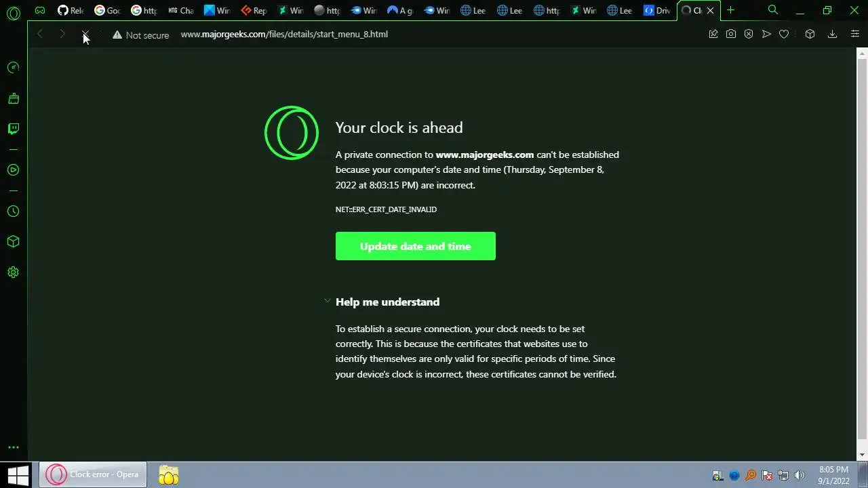Screen dimensions: 868x488
Task: Open sidebar setup three dots
Action: 13,447
